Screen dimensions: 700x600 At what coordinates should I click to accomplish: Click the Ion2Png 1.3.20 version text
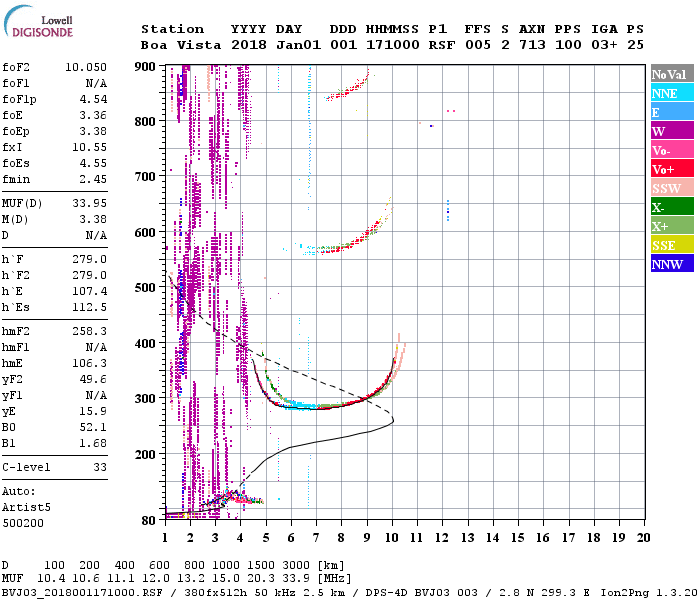648,593
